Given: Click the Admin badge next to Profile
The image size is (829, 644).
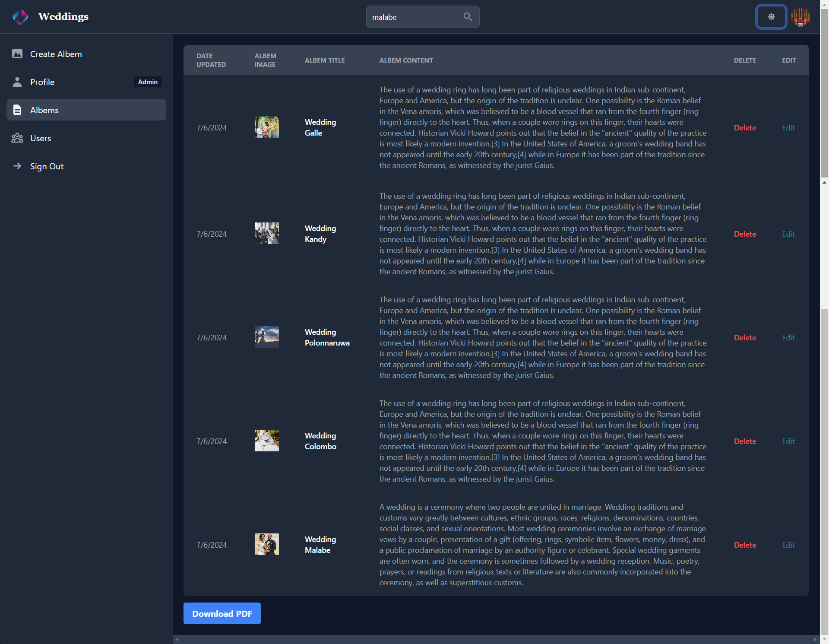Looking at the screenshot, I should [x=148, y=82].
